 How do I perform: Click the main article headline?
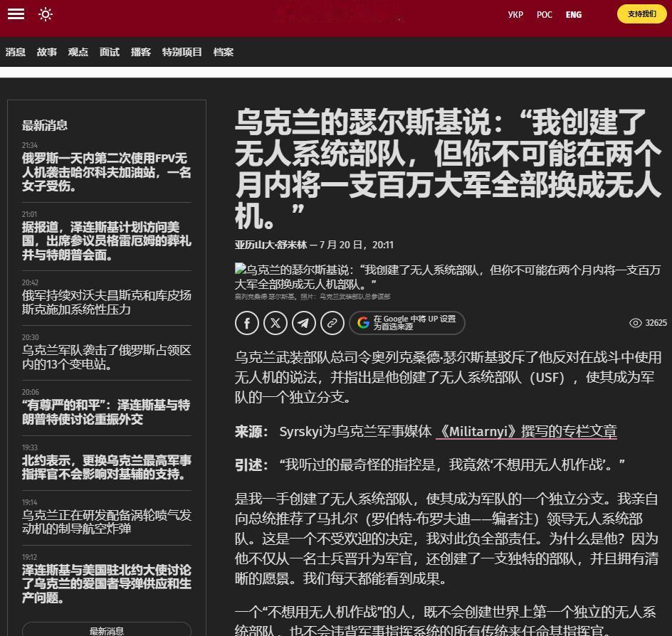coord(448,169)
